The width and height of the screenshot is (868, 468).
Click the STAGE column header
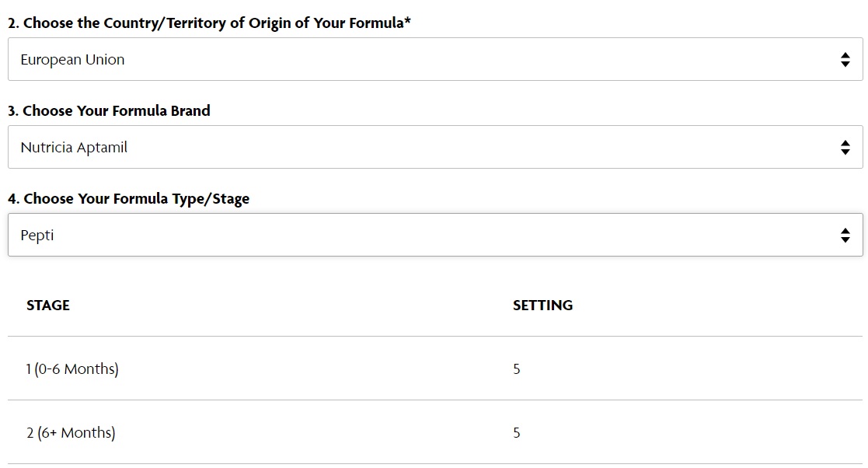click(48, 306)
